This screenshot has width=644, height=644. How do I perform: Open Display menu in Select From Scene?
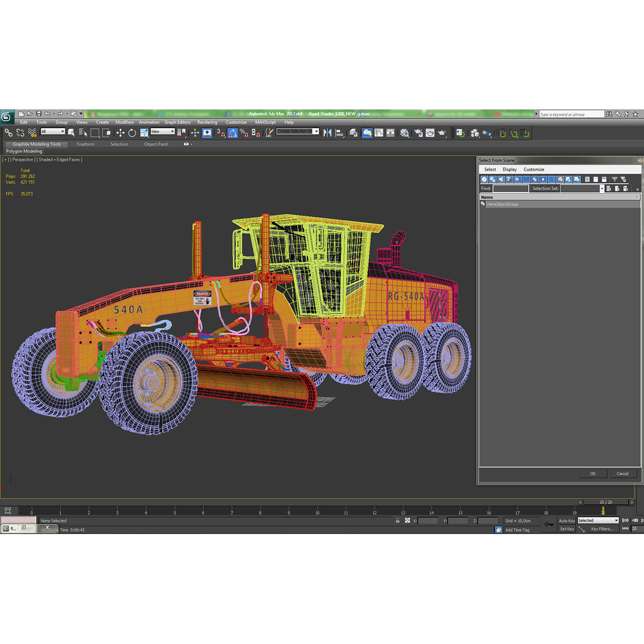click(510, 169)
